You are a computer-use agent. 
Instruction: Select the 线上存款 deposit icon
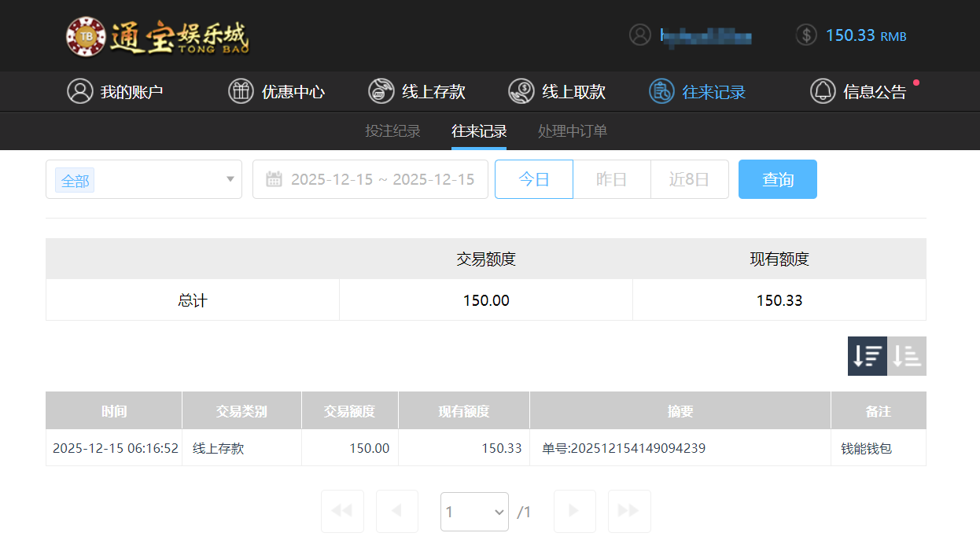(x=381, y=91)
